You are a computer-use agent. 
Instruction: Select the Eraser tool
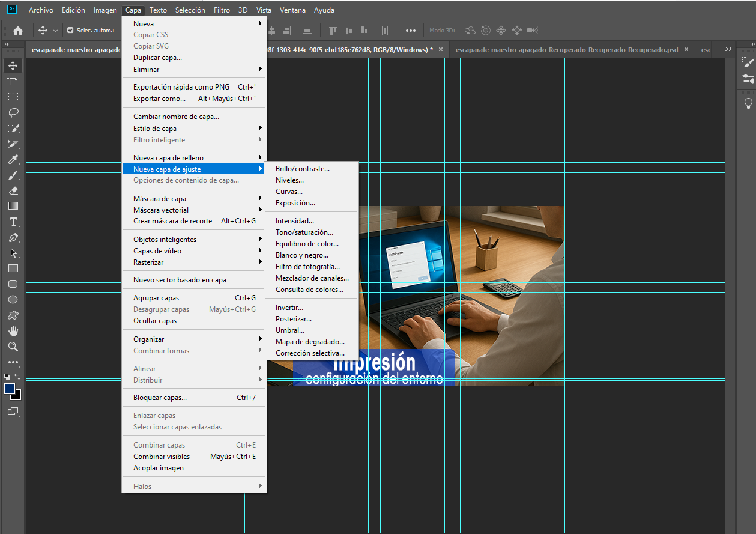tap(13, 190)
